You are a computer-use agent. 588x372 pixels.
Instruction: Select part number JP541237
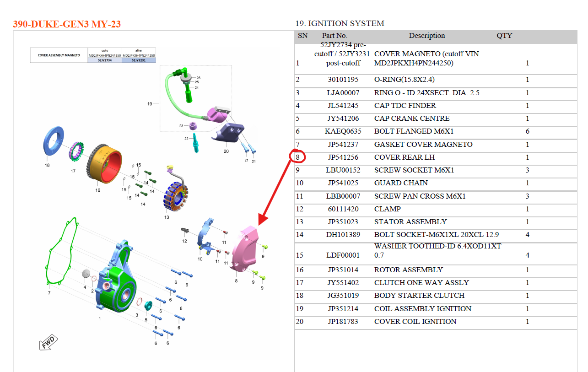click(343, 145)
